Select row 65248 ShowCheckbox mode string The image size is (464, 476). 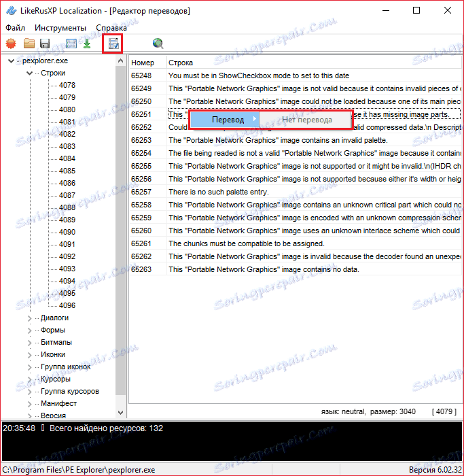[x=296, y=75]
